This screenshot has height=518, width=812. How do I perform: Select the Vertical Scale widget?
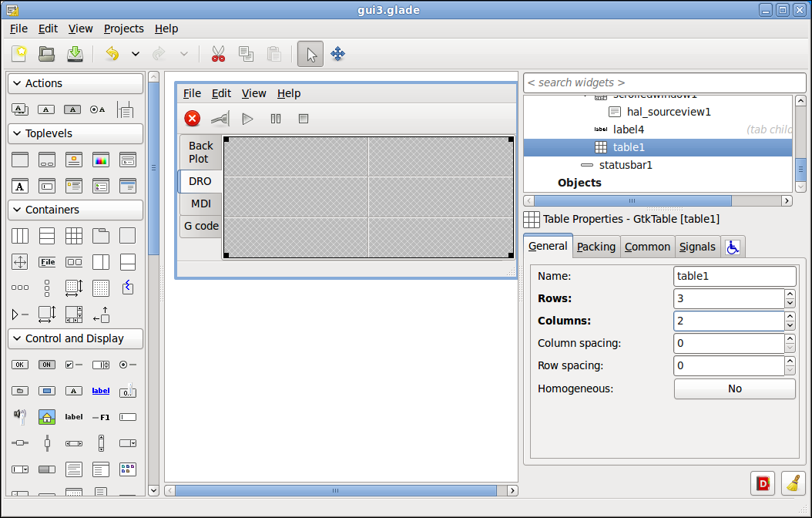(x=47, y=443)
